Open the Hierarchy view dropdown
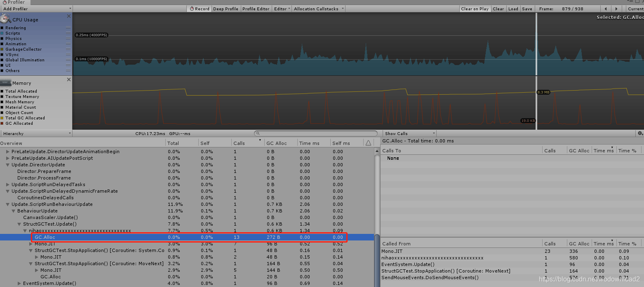 [36, 133]
